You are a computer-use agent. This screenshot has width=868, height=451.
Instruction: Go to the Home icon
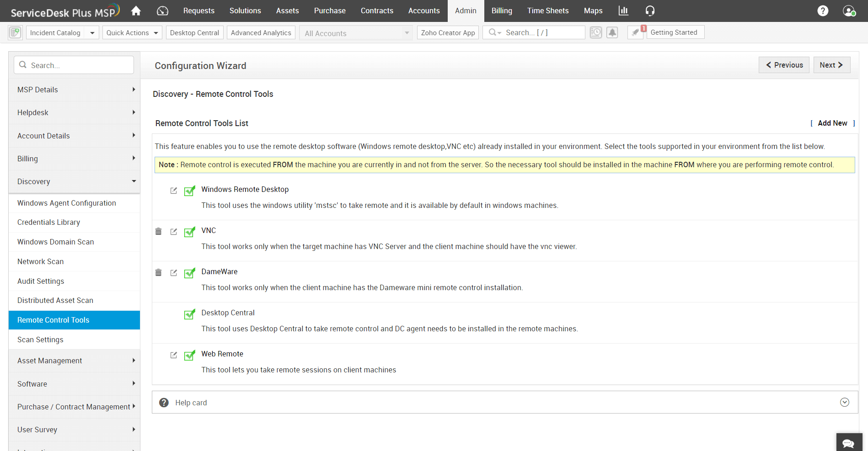click(x=136, y=11)
